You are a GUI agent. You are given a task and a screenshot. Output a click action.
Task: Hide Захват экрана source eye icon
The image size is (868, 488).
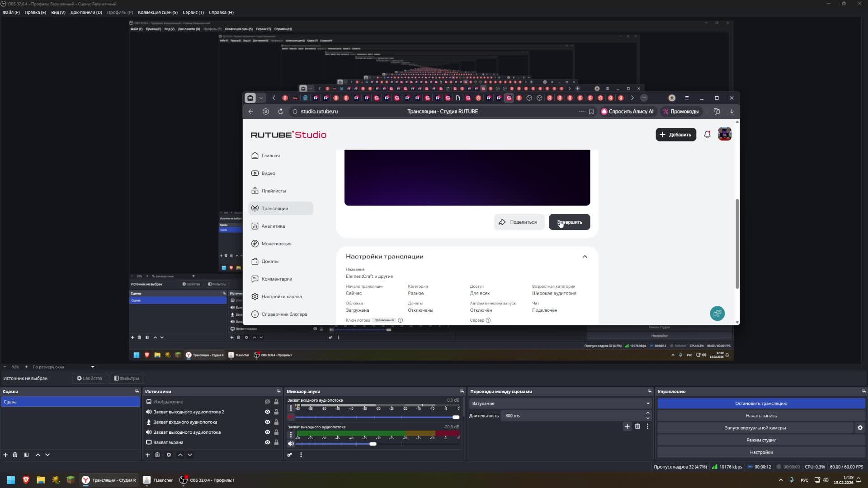pos(267,442)
